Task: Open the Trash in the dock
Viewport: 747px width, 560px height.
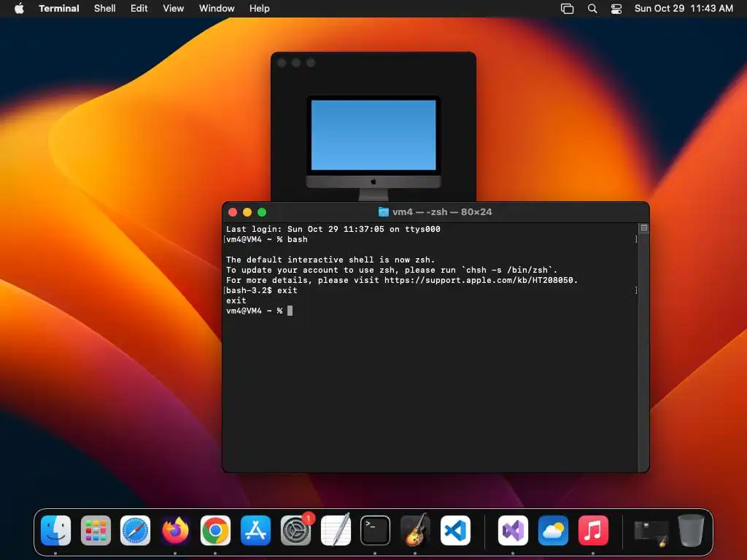Action: (x=692, y=530)
